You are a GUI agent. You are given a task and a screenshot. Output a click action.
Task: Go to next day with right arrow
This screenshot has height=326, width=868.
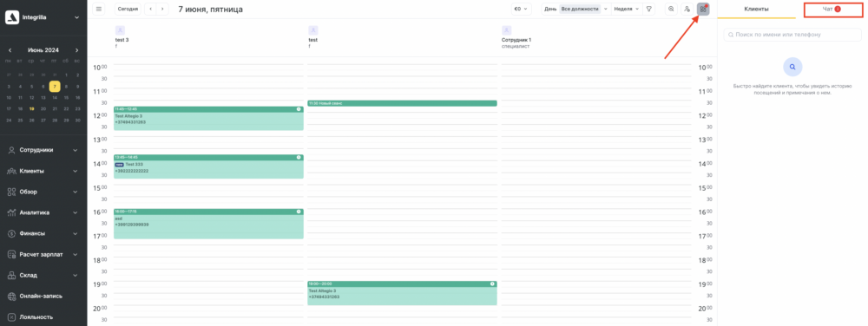click(x=162, y=9)
